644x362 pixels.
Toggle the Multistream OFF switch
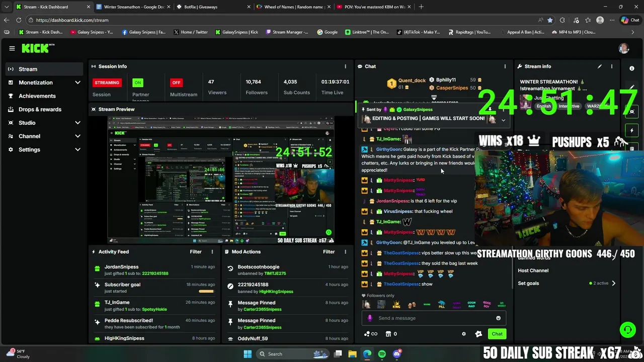[176, 82]
